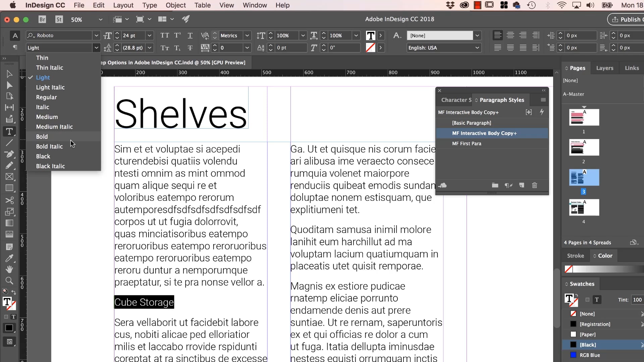Viewport: 644px width, 362px height.
Task: Toggle underline formatting
Action: point(190,35)
